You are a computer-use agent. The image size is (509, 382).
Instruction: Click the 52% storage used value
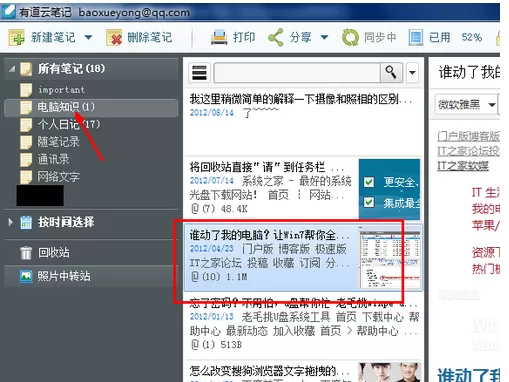[x=472, y=37]
